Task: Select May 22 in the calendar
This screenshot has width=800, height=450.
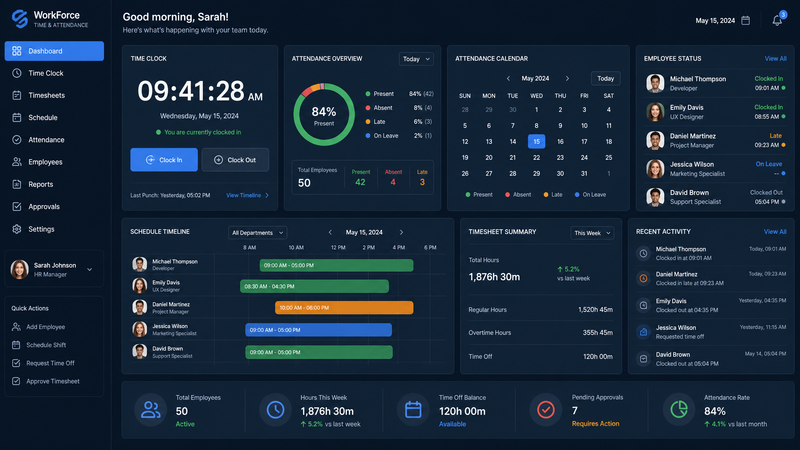Action: point(536,158)
